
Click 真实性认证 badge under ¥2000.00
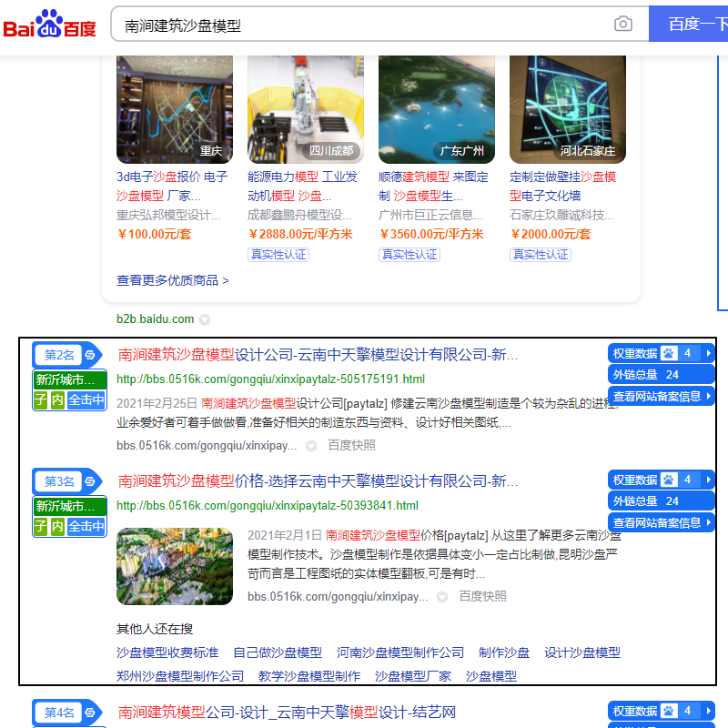coord(541,255)
